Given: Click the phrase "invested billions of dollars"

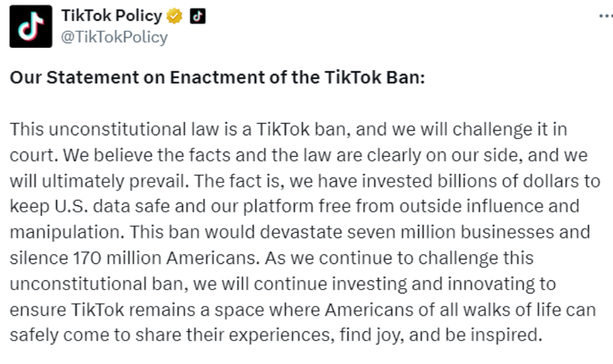Looking at the screenshot, I should pos(461,180).
